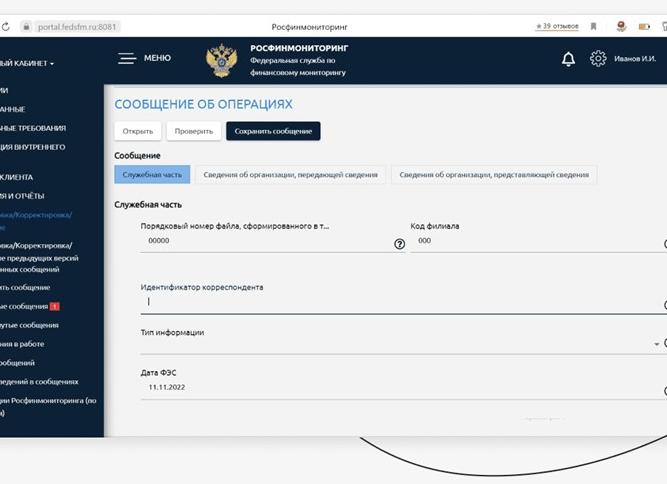The image size is (667, 484).
Task: Open the ния в работе sidebar item
Action: point(22,344)
